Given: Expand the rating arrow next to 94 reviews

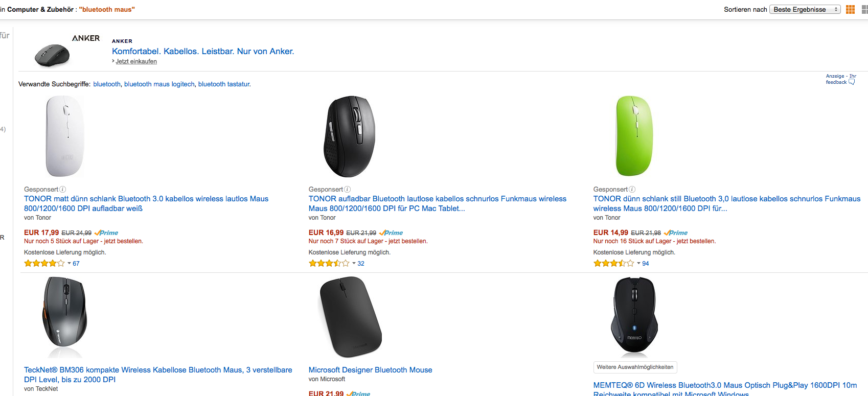Looking at the screenshot, I should [638, 264].
